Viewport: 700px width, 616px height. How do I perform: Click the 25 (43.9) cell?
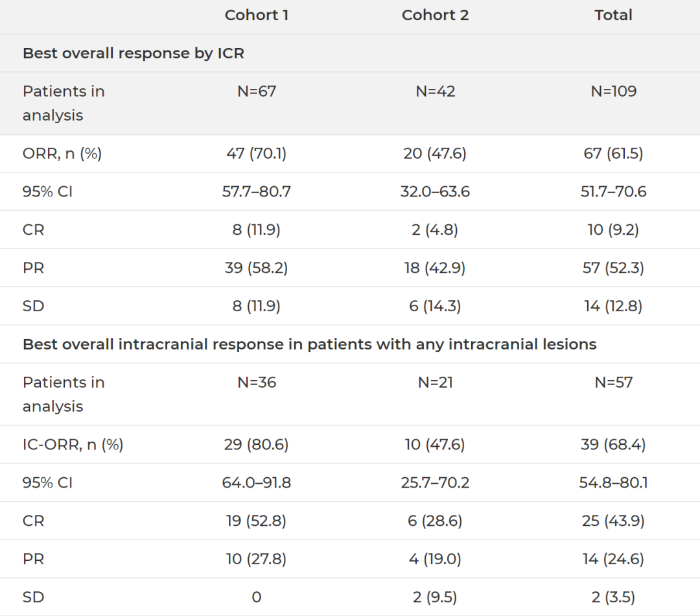point(613,521)
